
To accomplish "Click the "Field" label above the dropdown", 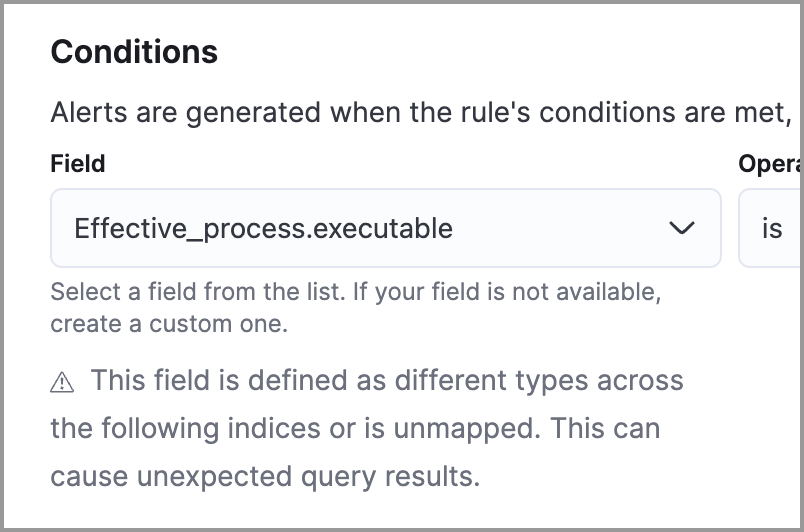I will [x=78, y=163].
